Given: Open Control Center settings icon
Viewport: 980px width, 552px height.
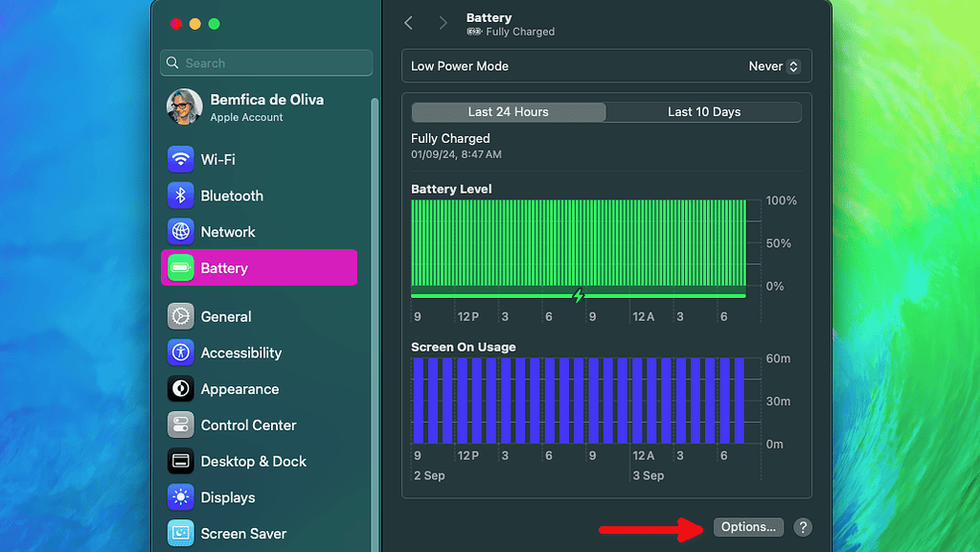Looking at the screenshot, I should pos(181,425).
